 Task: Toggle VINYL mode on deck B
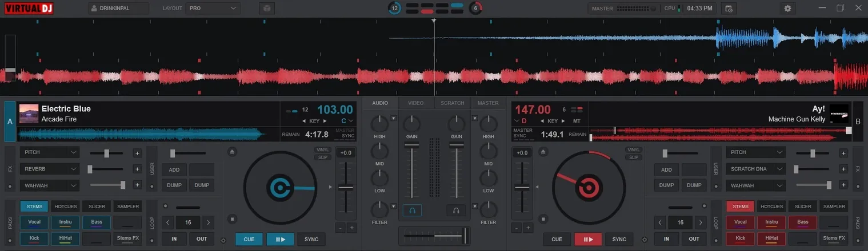click(x=633, y=149)
